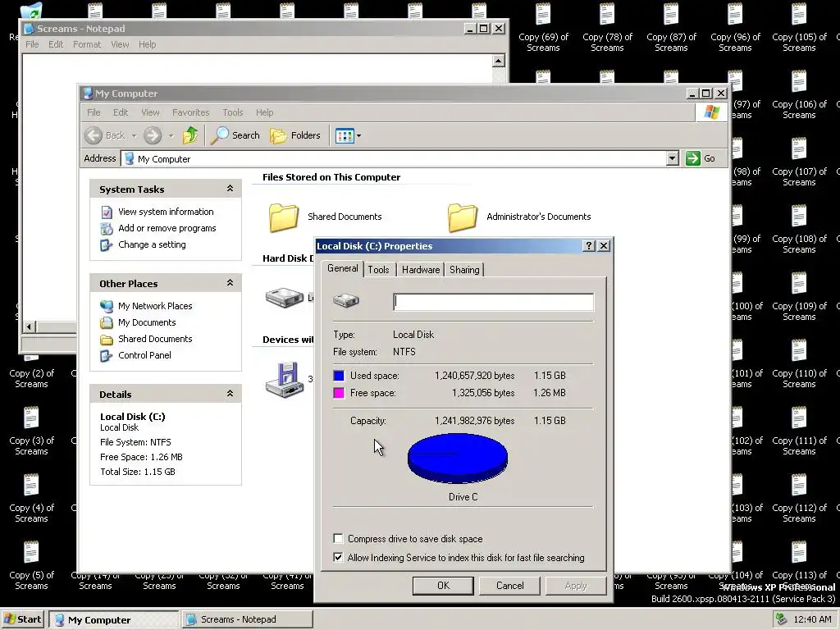Viewport: 840px width, 630px height.
Task: Open Edit menu in Screams Notepad
Action: point(56,44)
